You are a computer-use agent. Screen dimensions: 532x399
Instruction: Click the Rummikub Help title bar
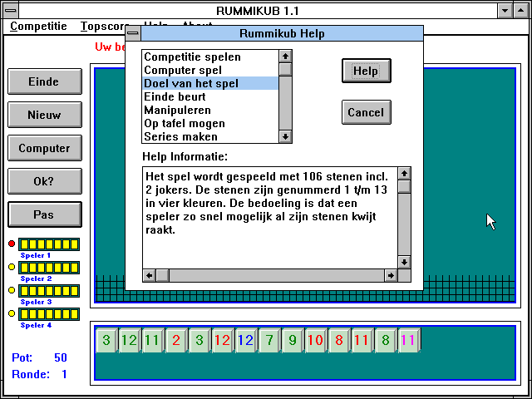pos(282,33)
